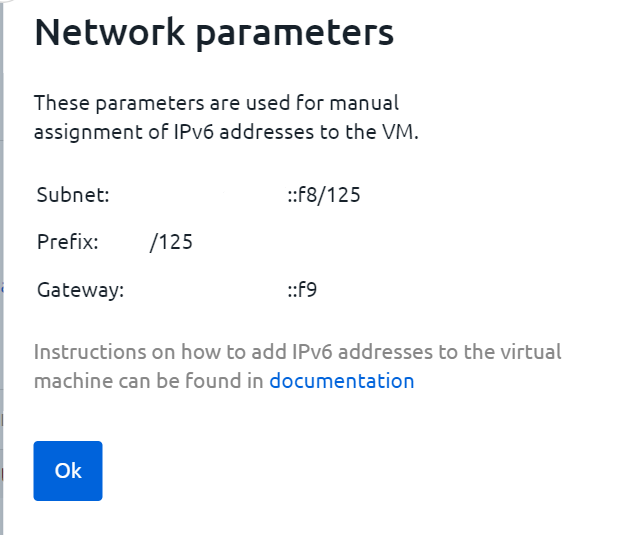Click the dimmed background strip beside the dialog

pos(2,268)
